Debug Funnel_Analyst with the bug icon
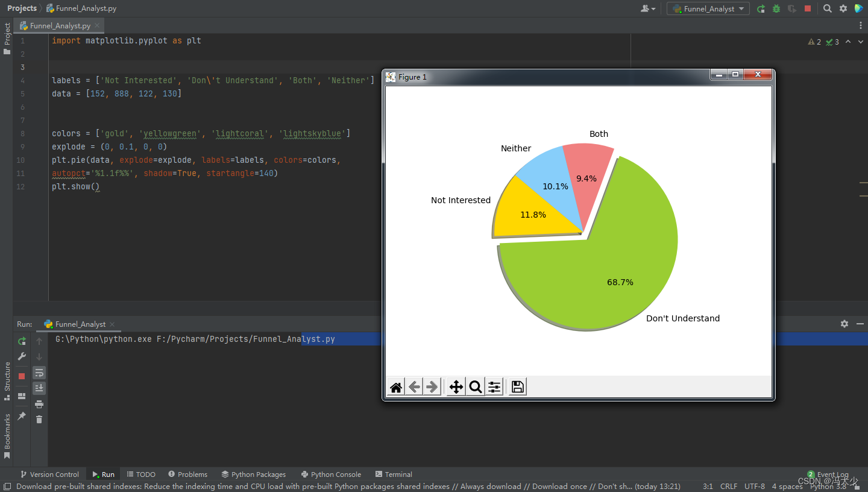The height and width of the screenshot is (492, 868). 776,8
